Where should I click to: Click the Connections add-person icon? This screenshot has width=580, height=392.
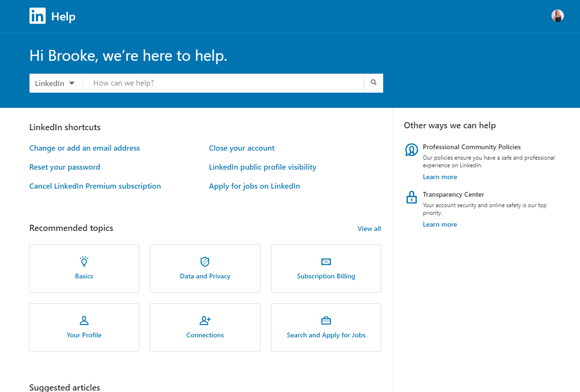(x=205, y=320)
